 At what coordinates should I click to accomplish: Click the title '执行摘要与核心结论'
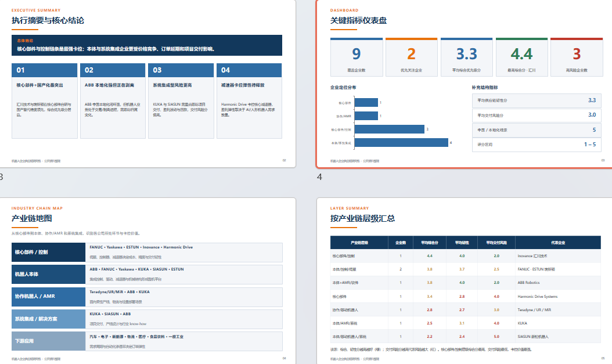coord(48,21)
